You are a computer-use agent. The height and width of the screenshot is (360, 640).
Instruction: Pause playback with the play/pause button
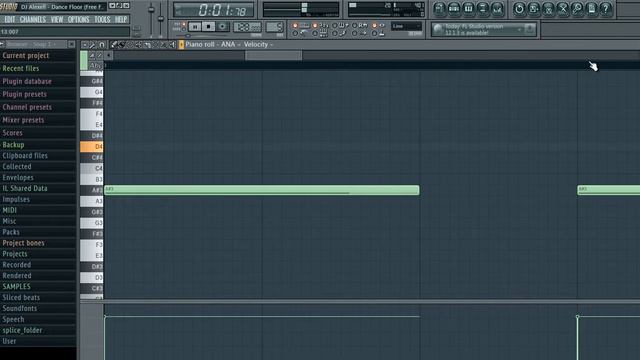pos(195,27)
